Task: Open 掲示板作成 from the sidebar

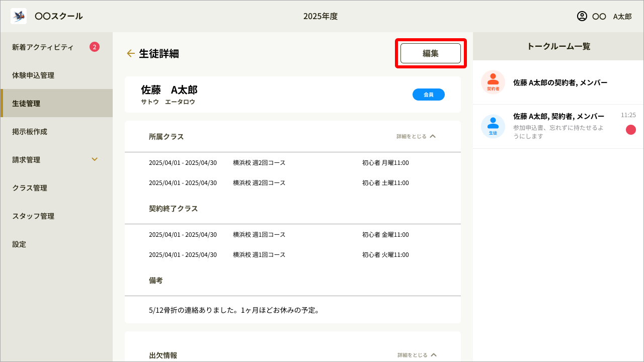Action: point(30,132)
